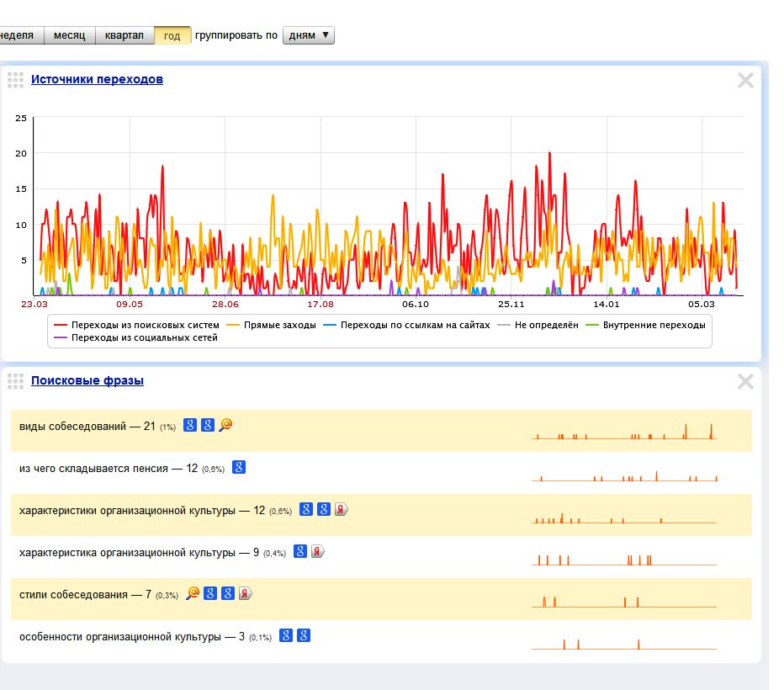The height and width of the screenshot is (690, 784).
Task: Click purple Переходы из социальных сетей color mark
Action: pyautogui.click(x=60, y=337)
